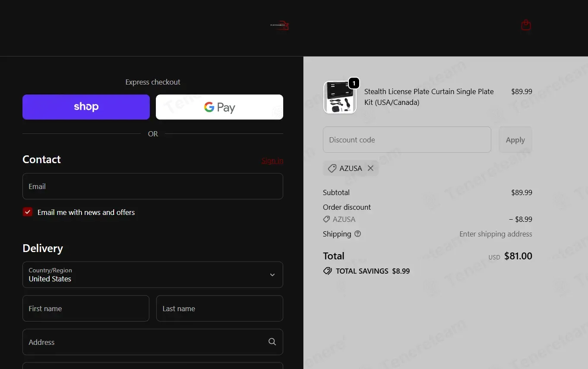
Task: Open the shopping bag cart icon
Action: [x=526, y=25]
